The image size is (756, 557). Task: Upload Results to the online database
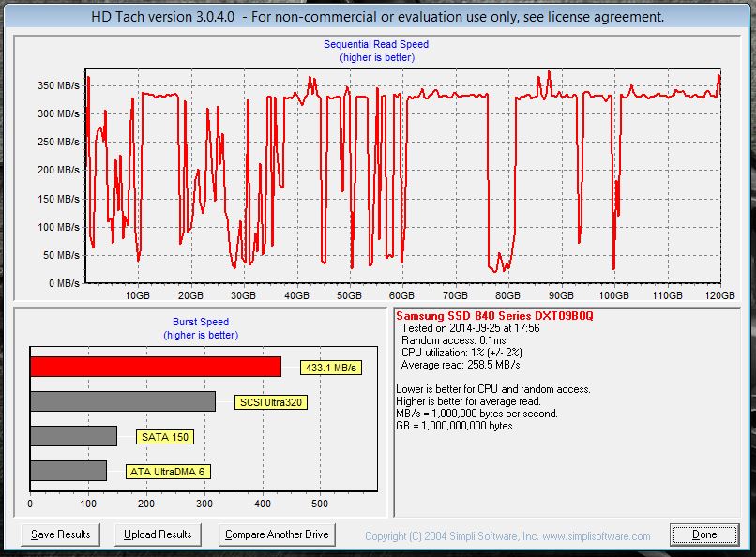click(x=158, y=534)
